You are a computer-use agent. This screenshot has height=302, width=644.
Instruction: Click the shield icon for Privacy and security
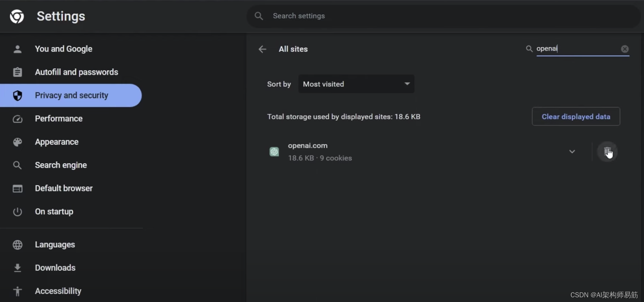17,95
